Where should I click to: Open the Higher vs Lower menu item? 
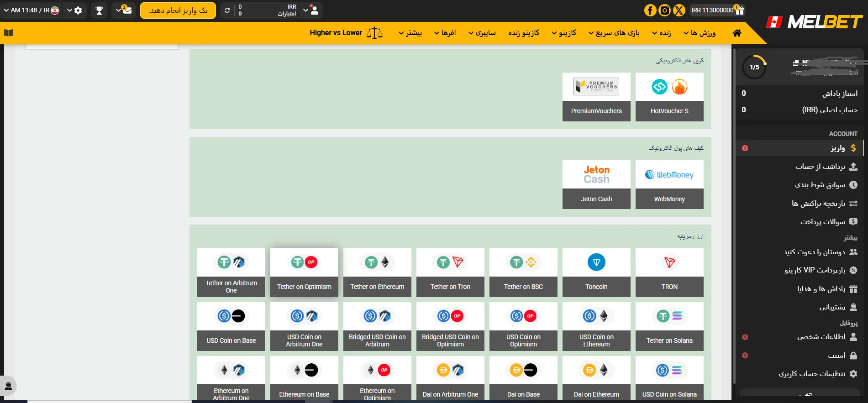(x=346, y=33)
